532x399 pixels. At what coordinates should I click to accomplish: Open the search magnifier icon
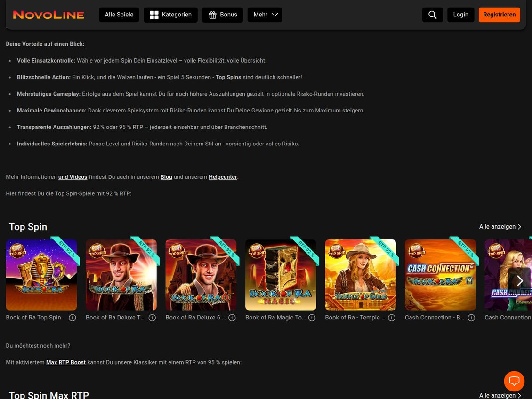(432, 15)
